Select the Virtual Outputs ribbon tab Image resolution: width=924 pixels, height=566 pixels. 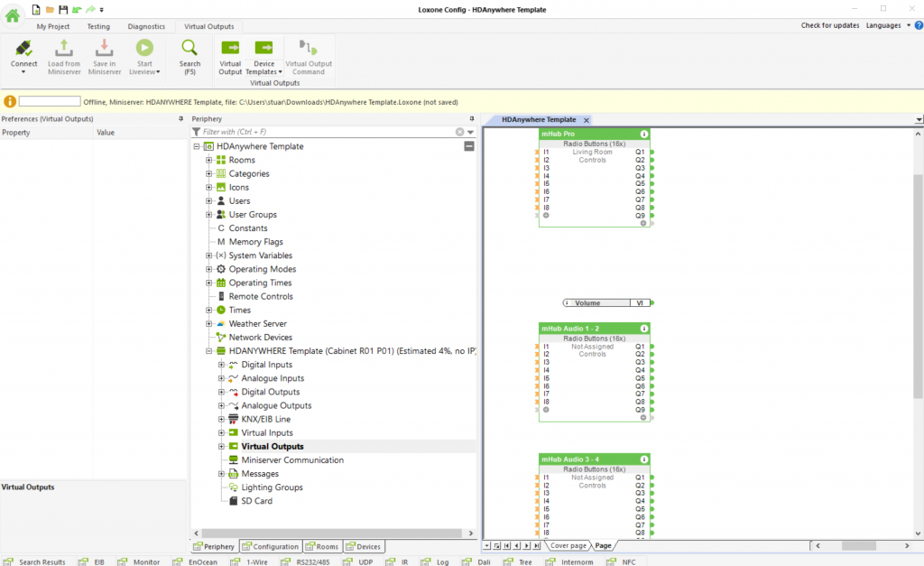[x=208, y=26]
